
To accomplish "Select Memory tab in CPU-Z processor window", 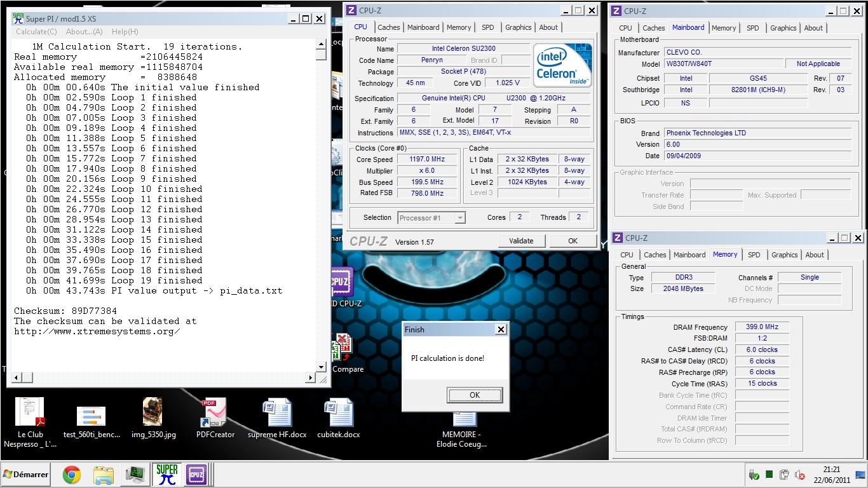I will [x=459, y=27].
